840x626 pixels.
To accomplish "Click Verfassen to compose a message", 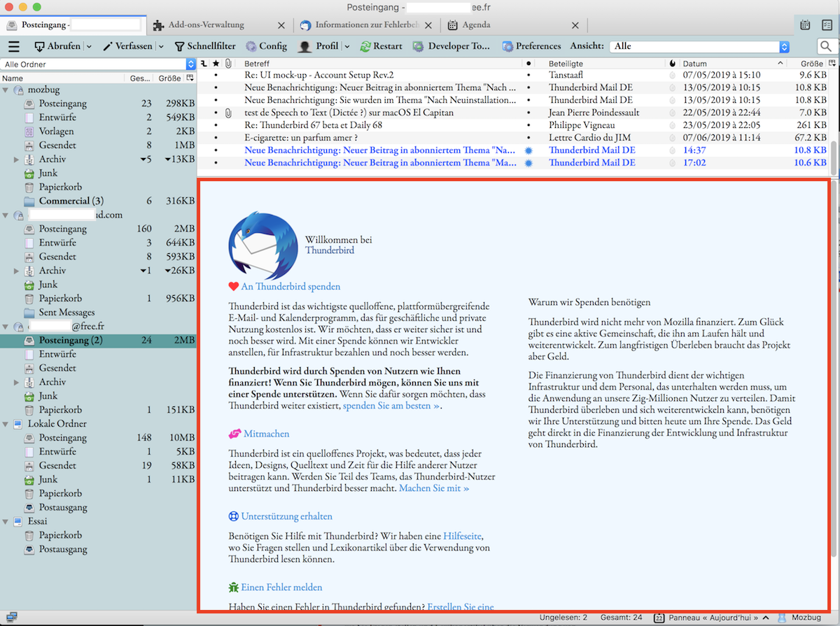I will 126,46.
